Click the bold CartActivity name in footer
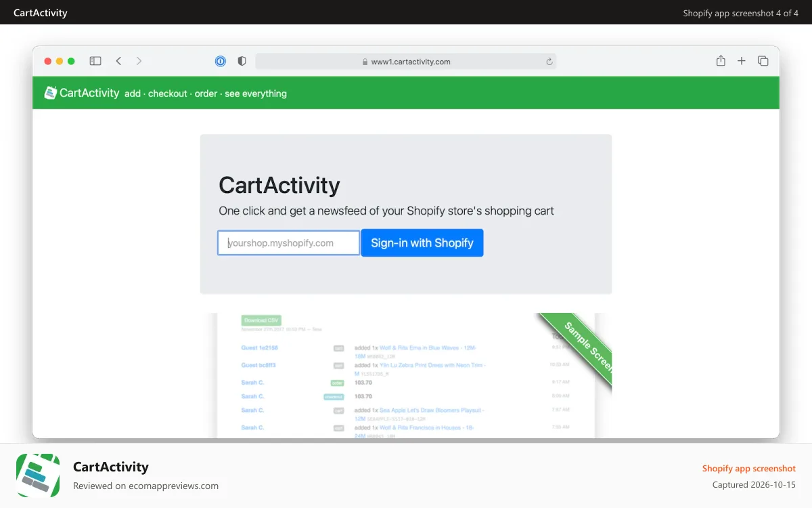This screenshot has width=812, height=508. point(111,467)
